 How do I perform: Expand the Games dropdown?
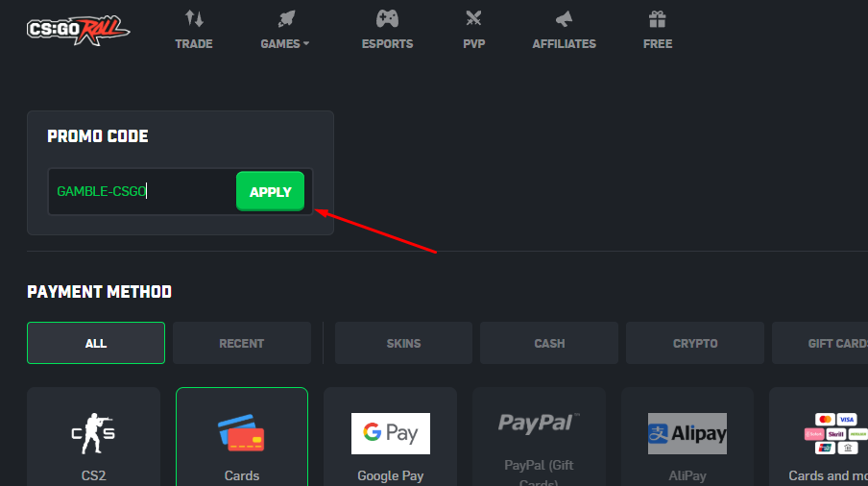click(x=284, y=44)
